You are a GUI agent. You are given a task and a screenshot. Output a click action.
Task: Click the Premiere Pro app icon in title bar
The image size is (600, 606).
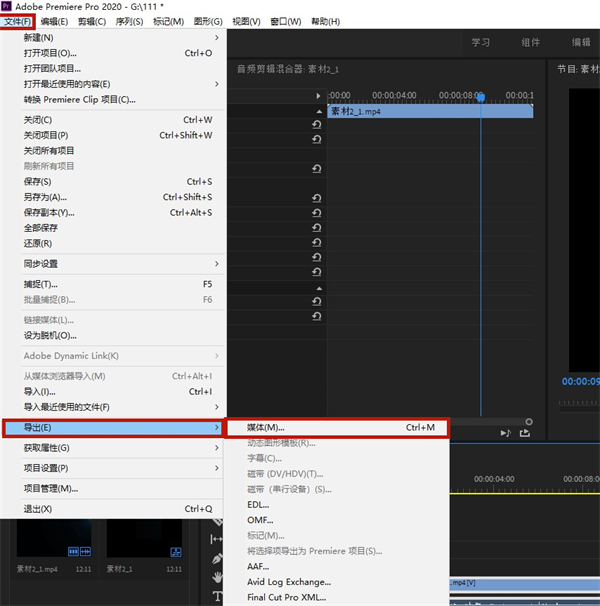coord(7,6)
